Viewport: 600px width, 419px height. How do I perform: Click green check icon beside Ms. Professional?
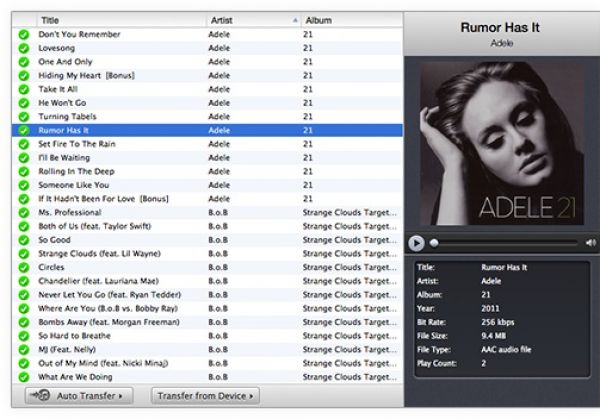(x=24, y=213)
